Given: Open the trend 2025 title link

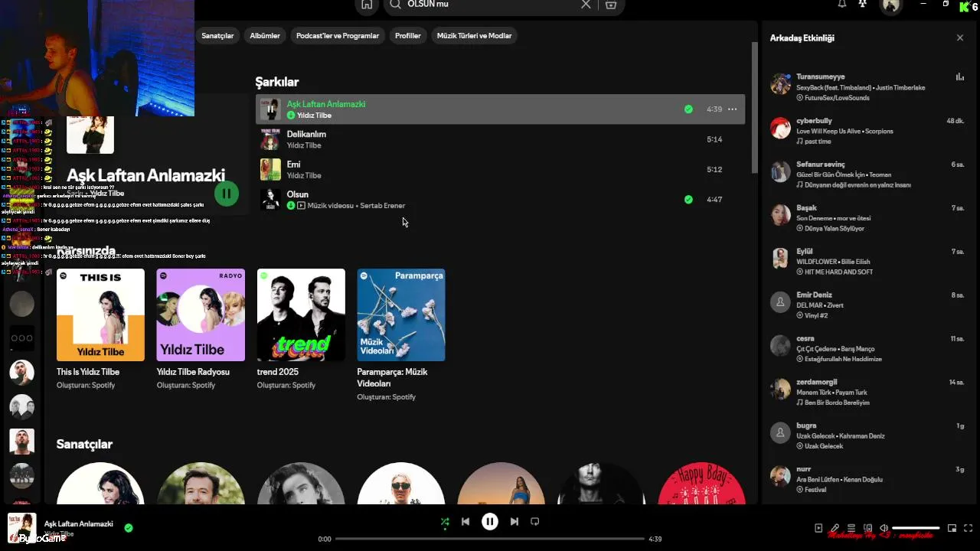Looking at the screenshot, I should point(278,372).
